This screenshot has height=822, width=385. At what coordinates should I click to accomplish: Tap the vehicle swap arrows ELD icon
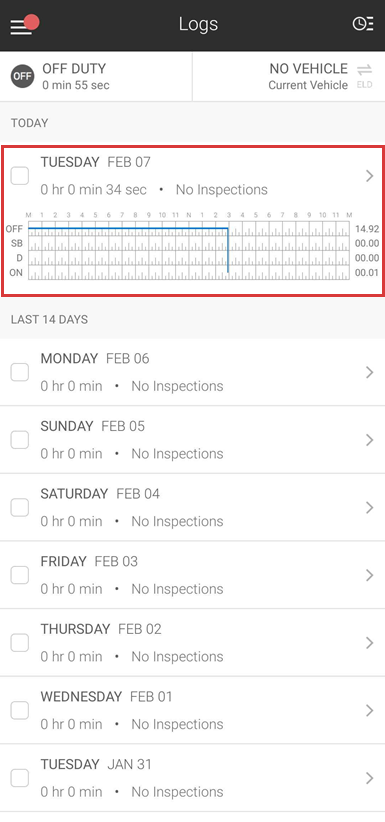coord(365,76)
